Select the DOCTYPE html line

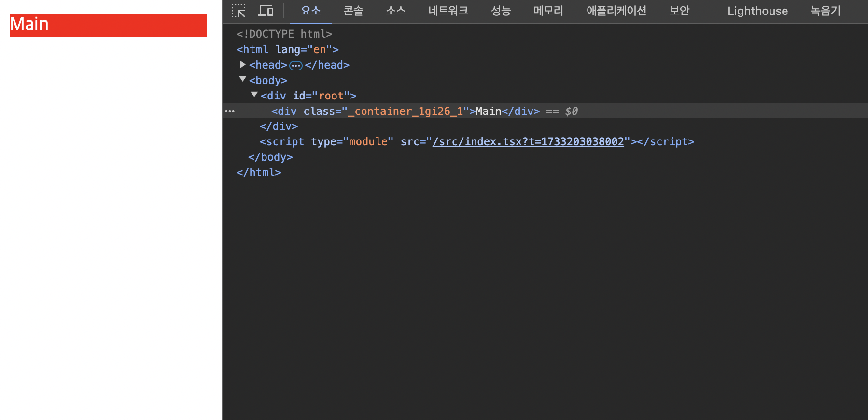[x=284, y=34]
